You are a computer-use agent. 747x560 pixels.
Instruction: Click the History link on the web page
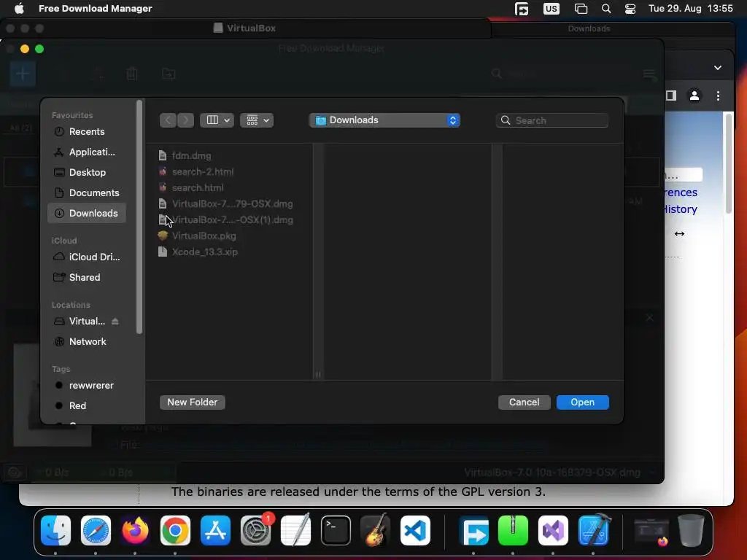point(681,209)
